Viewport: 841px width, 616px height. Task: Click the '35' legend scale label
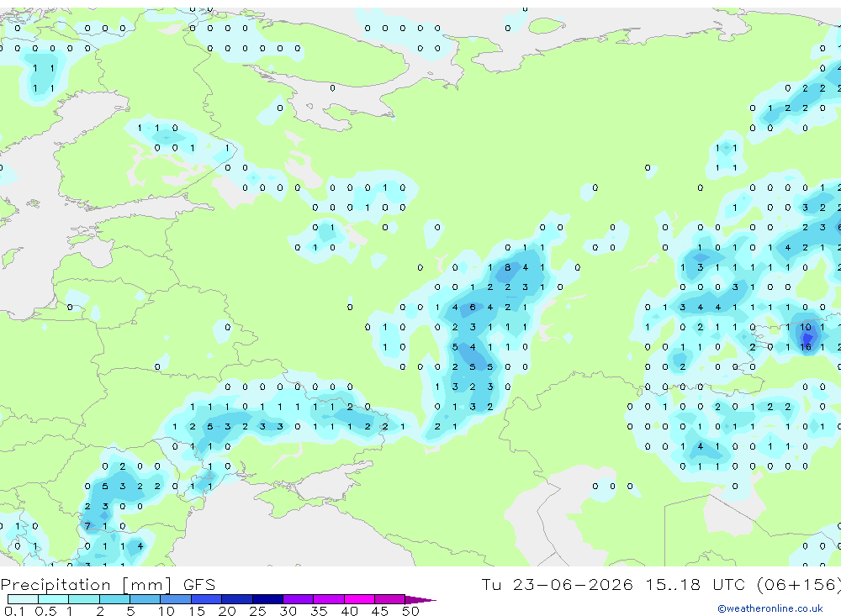click(x=319, y=611)
